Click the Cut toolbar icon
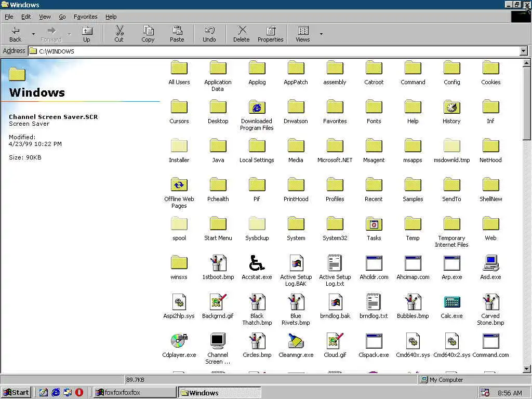Viewport: 532px width, 399px height. [119, 34]
